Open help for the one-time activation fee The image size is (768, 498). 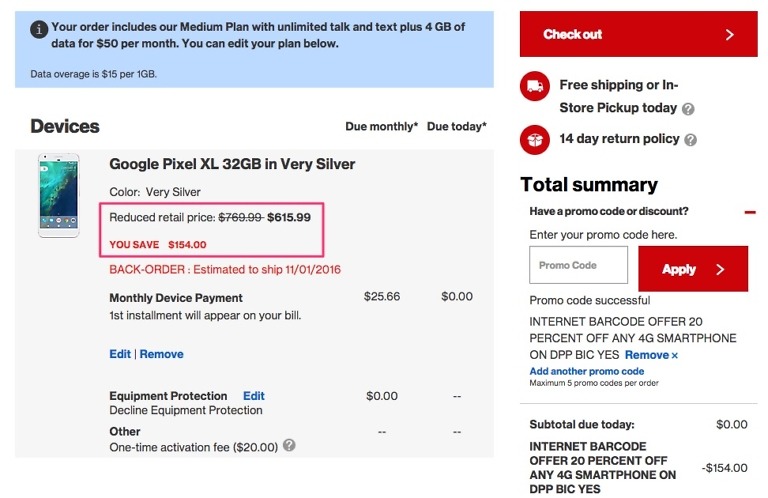click(289, 446)
